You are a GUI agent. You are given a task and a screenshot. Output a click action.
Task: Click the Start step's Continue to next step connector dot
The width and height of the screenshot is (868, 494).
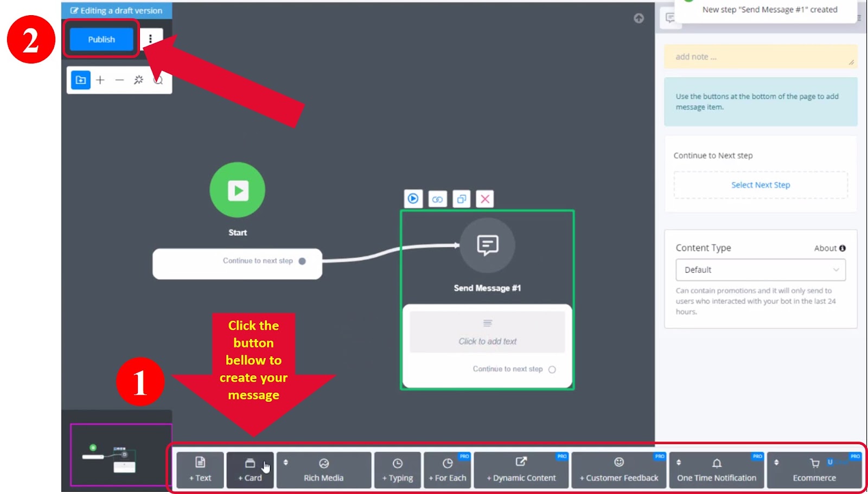302,261
